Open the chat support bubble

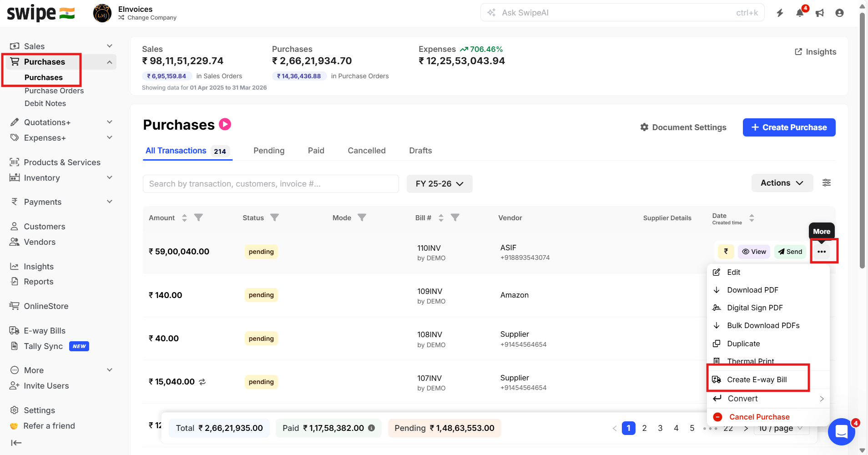click(841, 431)
